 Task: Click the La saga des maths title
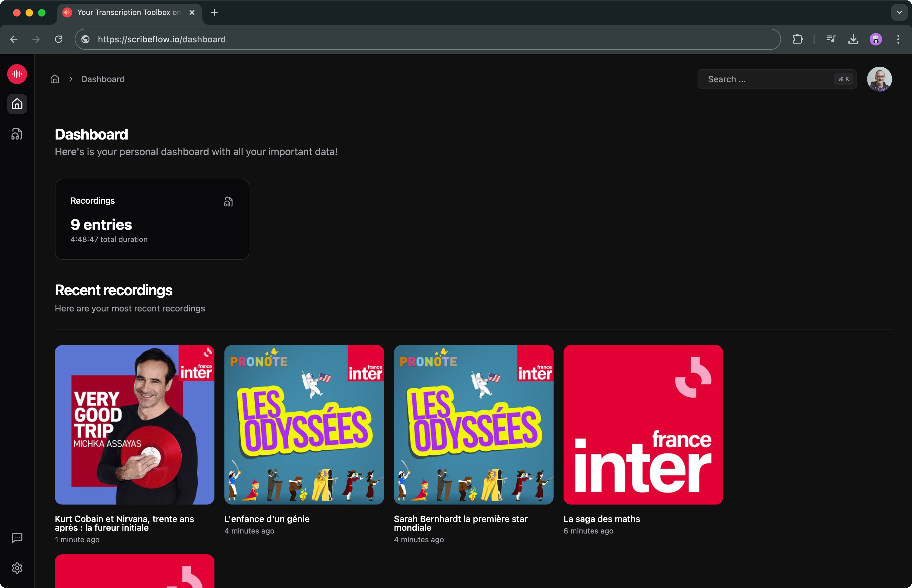(602, 519)
